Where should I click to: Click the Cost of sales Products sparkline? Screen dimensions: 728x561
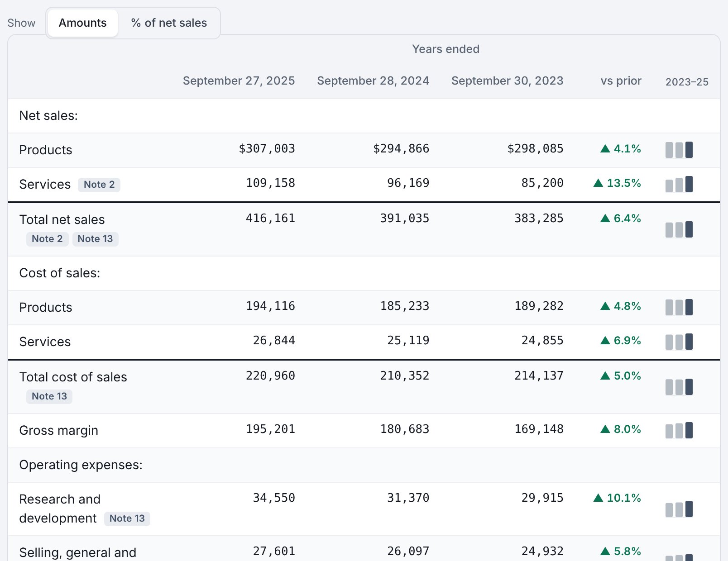[679, 307]
